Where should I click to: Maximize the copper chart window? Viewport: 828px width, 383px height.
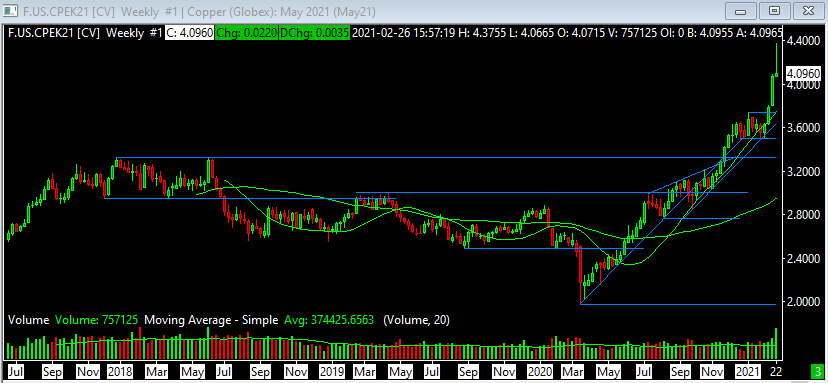click(x=774, y=11)
